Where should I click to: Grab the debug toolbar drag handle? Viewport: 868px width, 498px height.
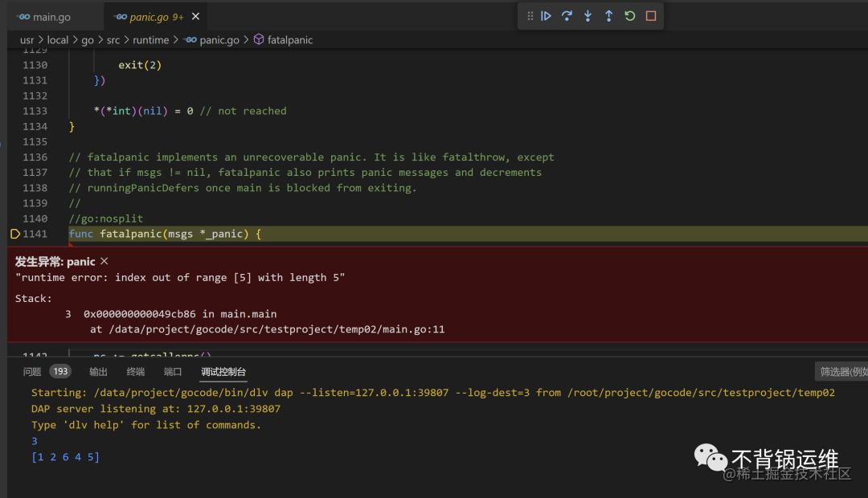pyautogui.click(x=530, y=16)
